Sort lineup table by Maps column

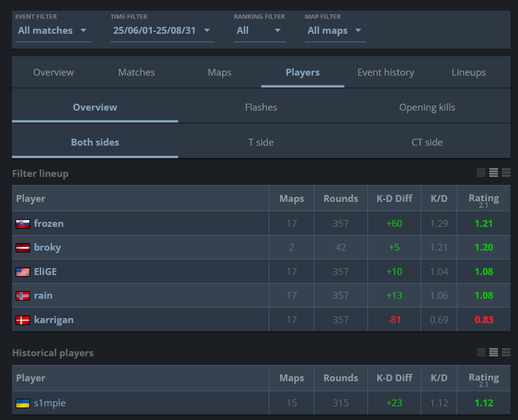pos(291,199)
